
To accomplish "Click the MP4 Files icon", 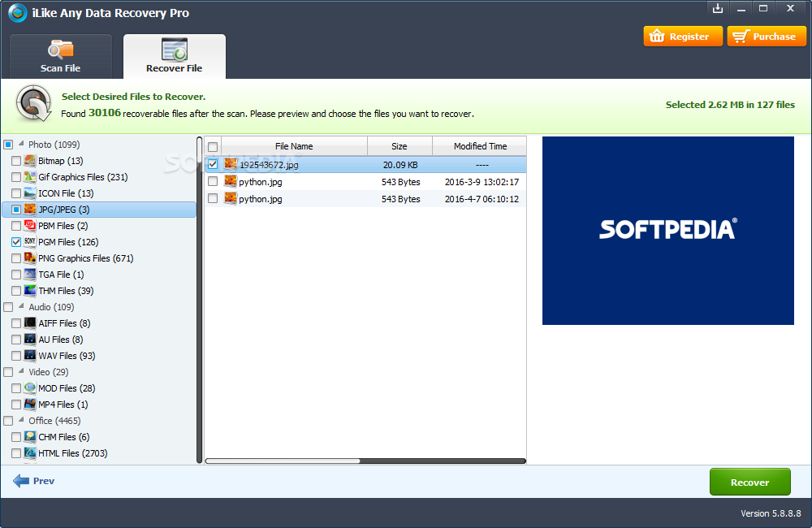I will (30, 405).
